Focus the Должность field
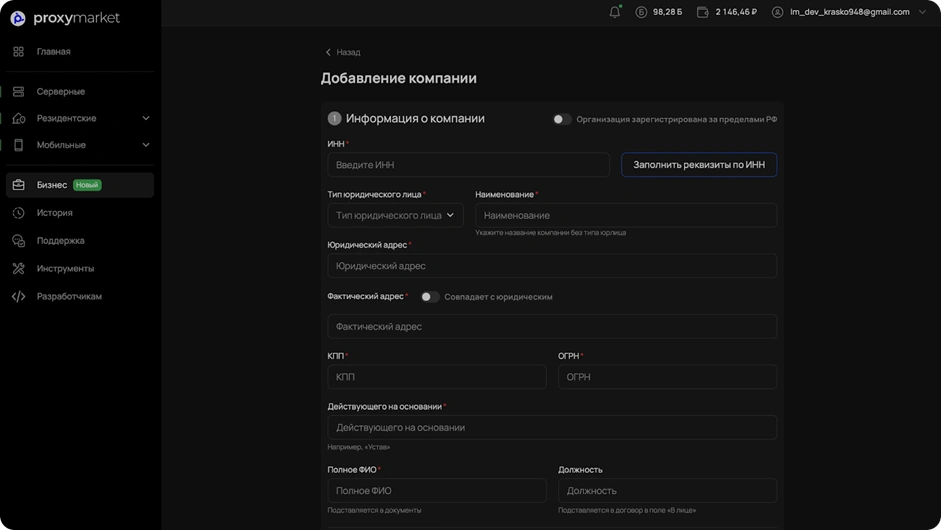The image size is (941, 530). click(x=667, y=490)
